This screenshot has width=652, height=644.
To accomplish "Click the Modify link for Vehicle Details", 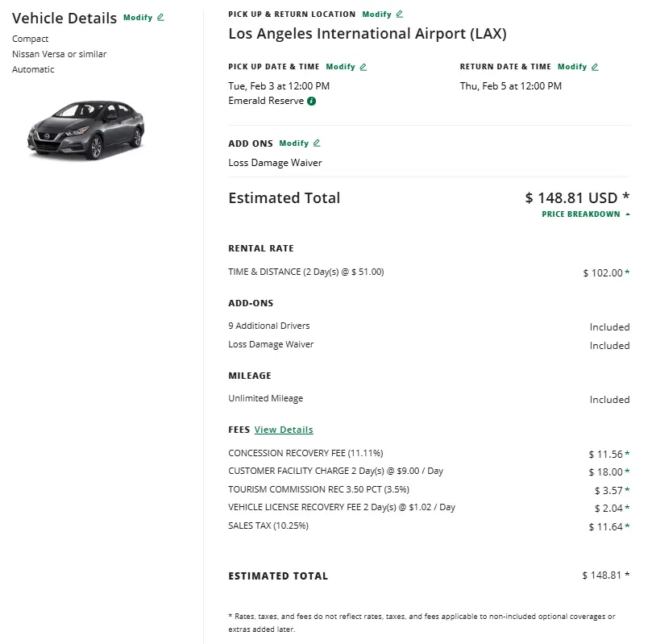I will [x=138, y=17].
